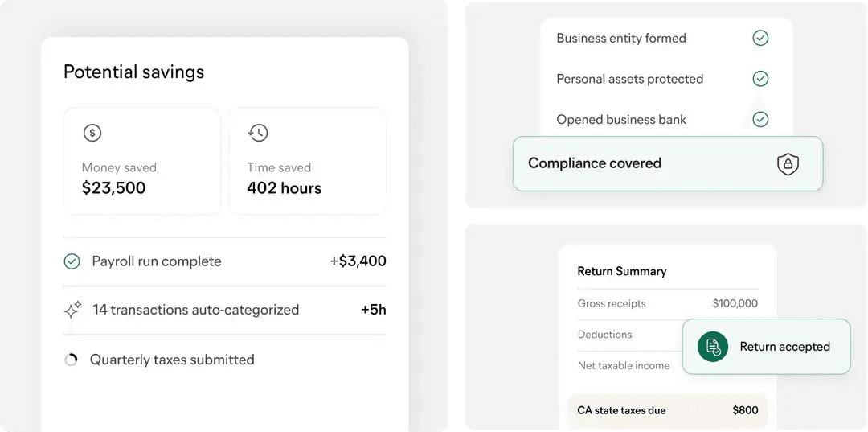Click the +5h value
868x432 pixels.
click(374, 310)
